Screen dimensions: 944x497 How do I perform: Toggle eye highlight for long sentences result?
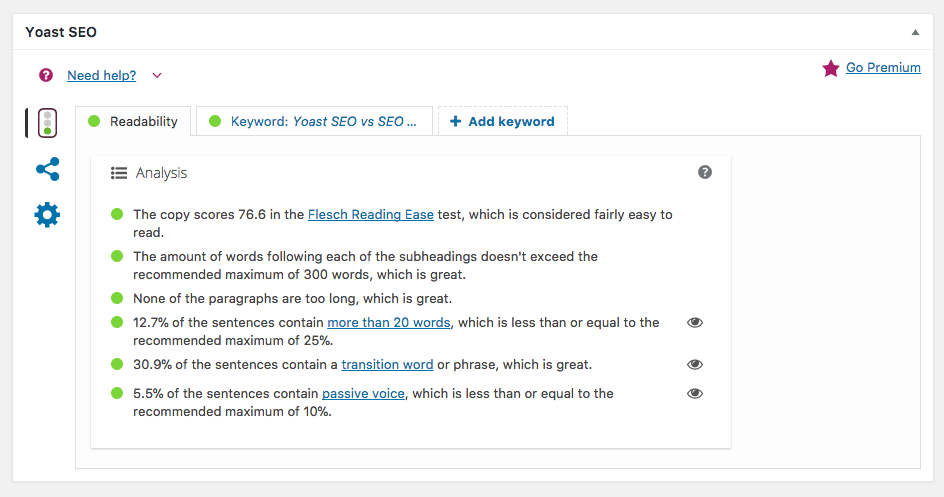pos(695,323)
